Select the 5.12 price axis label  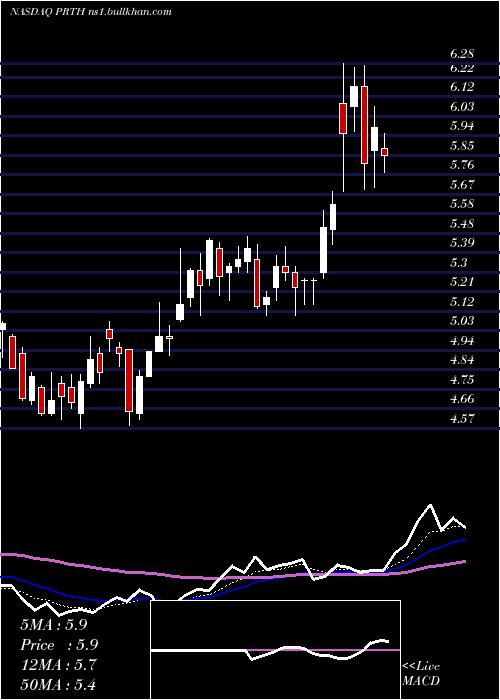tap(462, 301)
